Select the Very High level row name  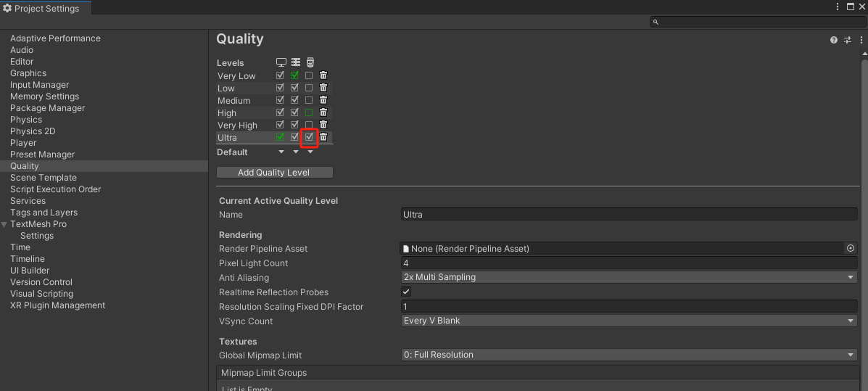(x=237, y=125)
